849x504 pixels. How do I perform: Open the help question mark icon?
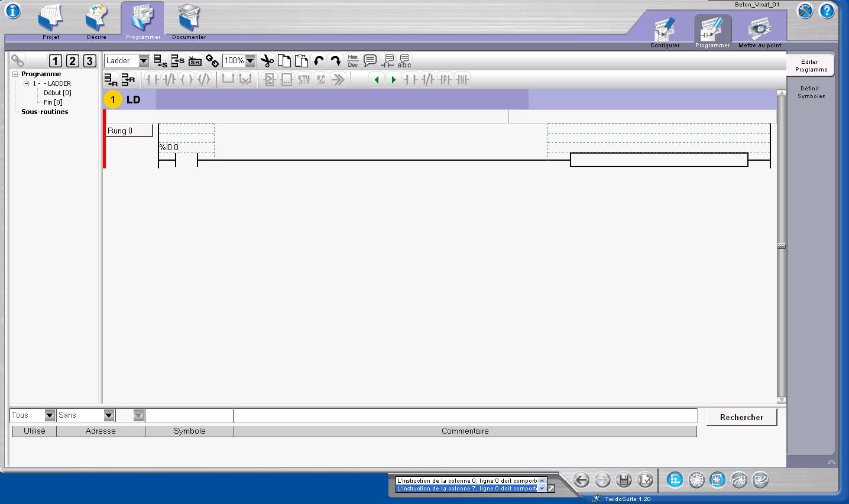[827, 11]
